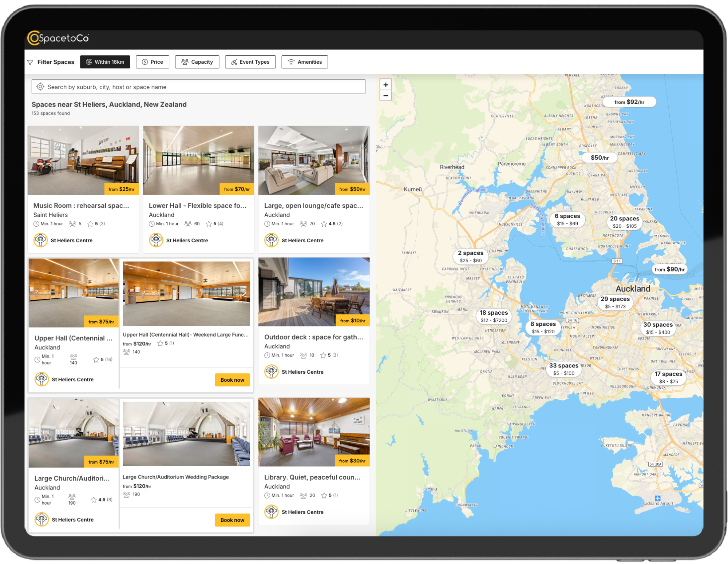Click the clock icon on Large Church listing
The image size is (728, 564).
[x=37, y=500]
